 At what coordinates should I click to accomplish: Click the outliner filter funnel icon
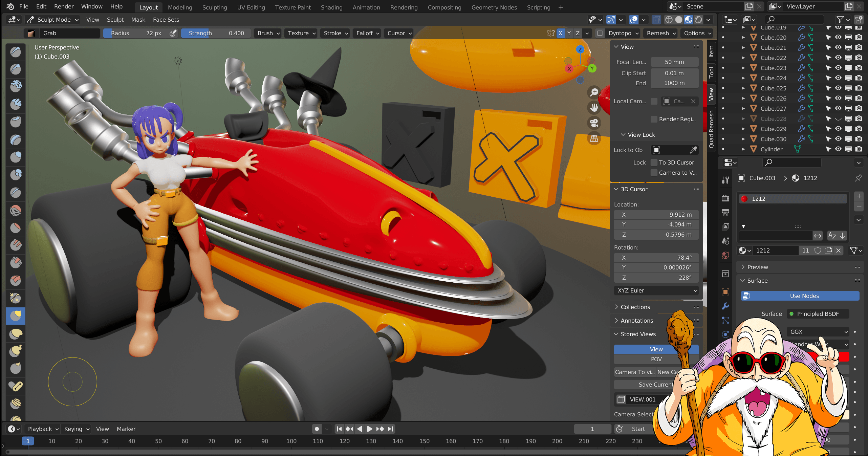point(840,20)
